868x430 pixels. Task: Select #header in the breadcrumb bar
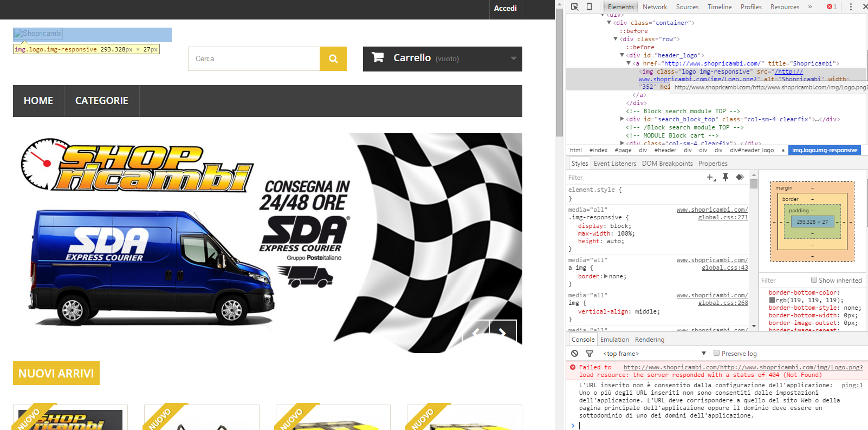coord(665,150)
